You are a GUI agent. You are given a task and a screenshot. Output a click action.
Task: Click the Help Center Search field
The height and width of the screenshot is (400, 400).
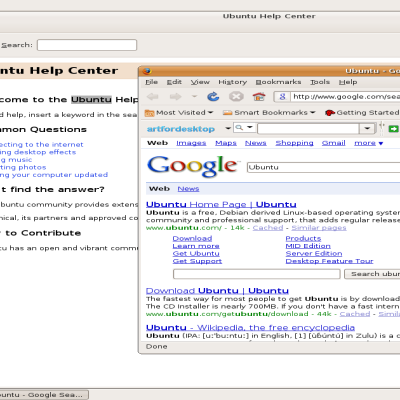point(87,45)
